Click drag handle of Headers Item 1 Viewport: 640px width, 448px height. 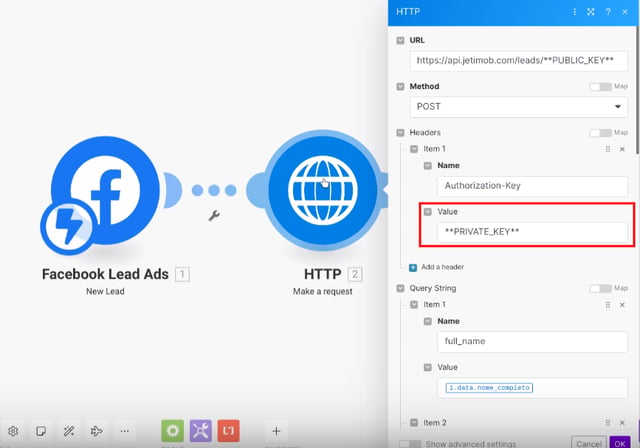coord(608,149)
